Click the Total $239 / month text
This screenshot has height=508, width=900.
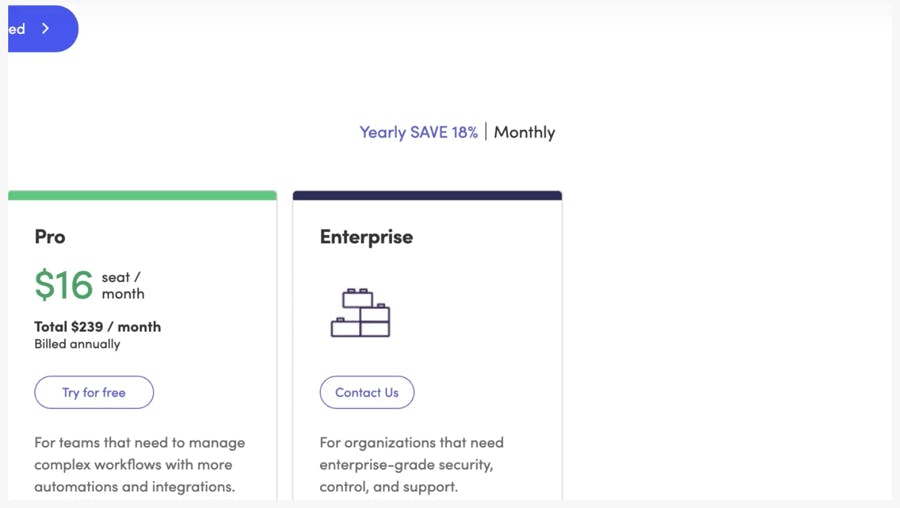(97, 326)
